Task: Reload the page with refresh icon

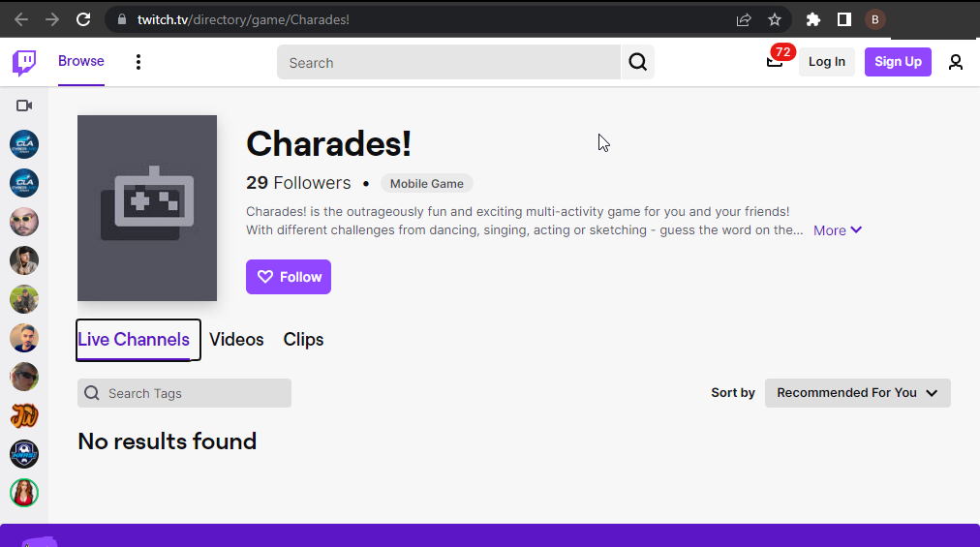Action: [x=83, y=19]
